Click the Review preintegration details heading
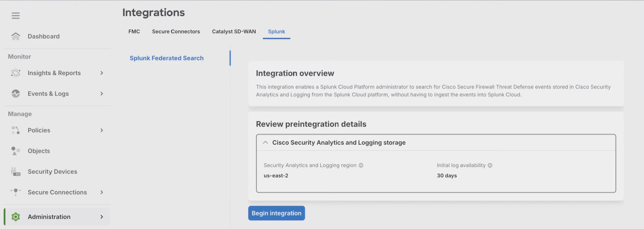 pos(311,124)
